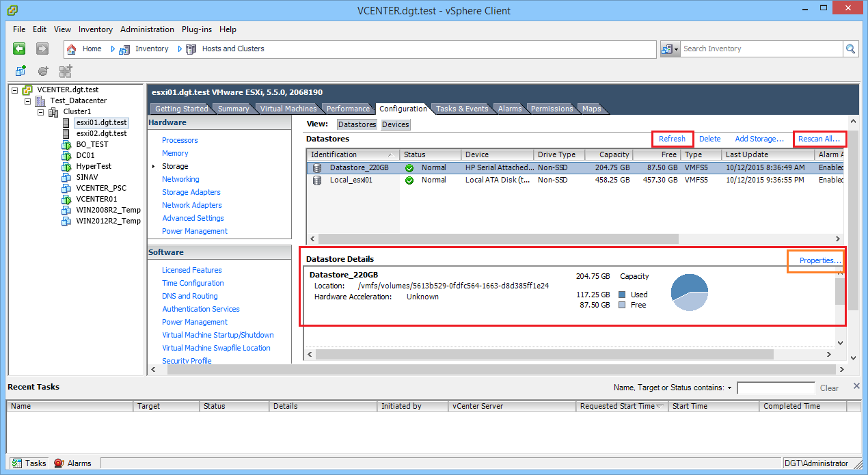
Task: Open the Advanced Settings hardware link
Action: [x=193, y=218]
